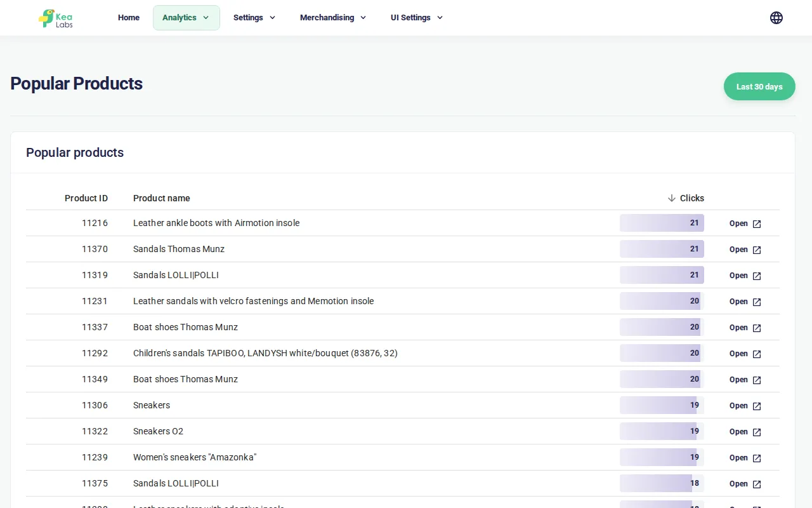Image resolution: width=812 pixels, height=508 pixels.
Task: Open external icon for product 11216
Action: tap(757, 224)
